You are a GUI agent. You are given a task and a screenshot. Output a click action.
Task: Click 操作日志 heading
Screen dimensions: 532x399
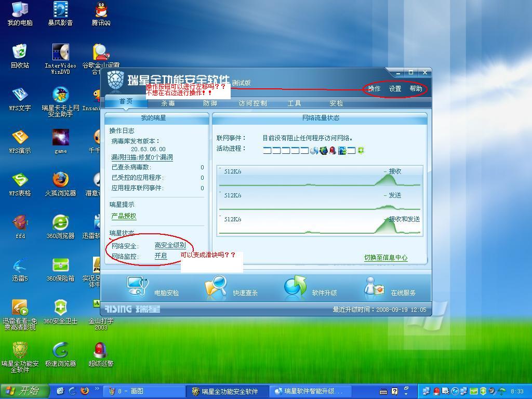(x=122, y=130)
